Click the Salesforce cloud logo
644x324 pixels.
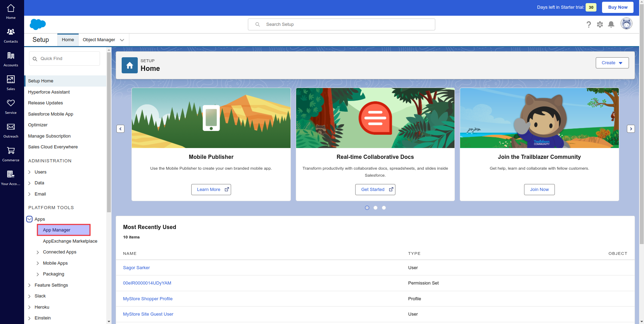click(x=38, y=24)
